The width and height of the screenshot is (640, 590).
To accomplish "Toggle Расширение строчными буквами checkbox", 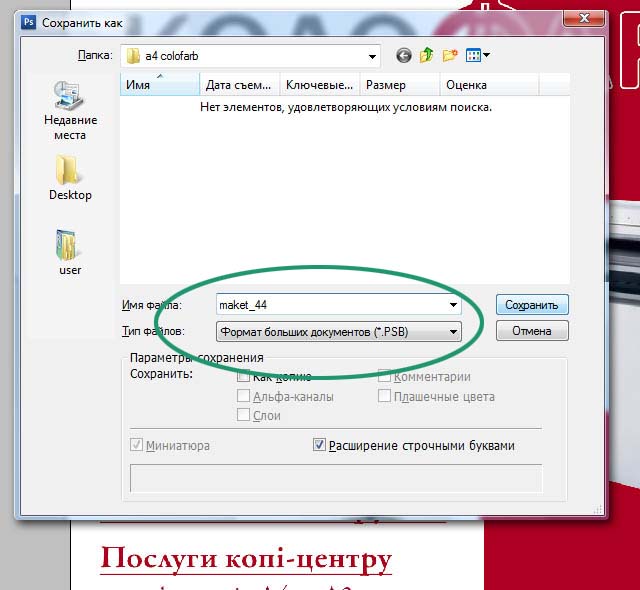I will click(x=319, y=445).
